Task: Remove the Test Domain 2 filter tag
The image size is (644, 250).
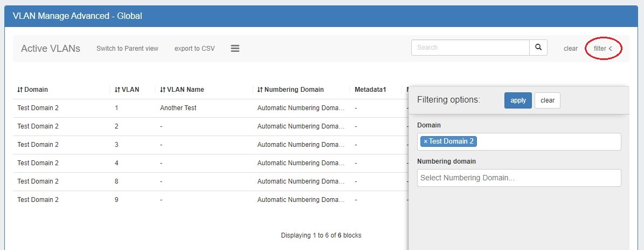Action: point(425,141)
